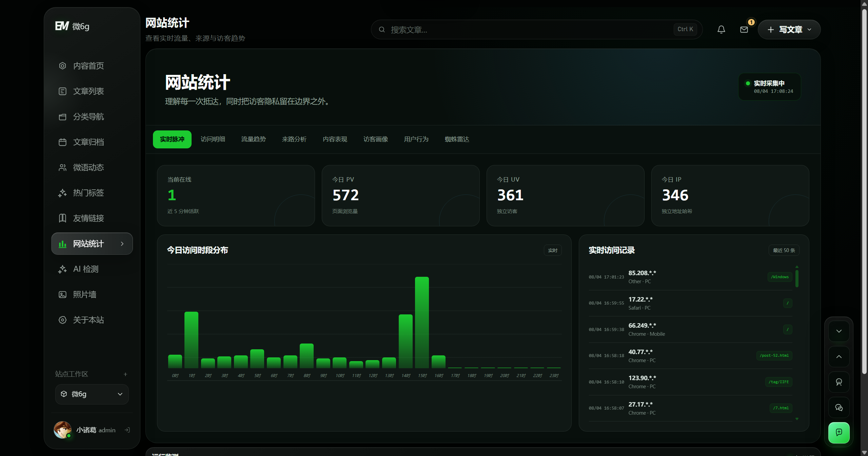The image size is (868, 456).
Task: Click the 小诸葛 user avatar
Action: [x=63, y=430]
